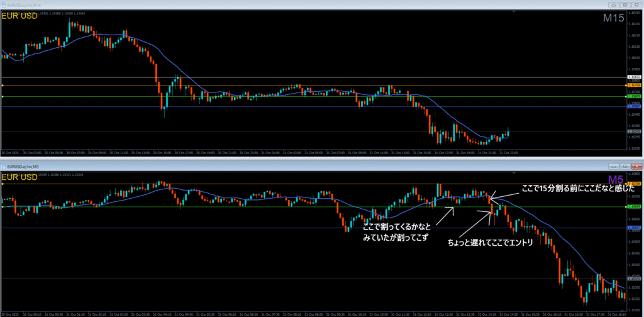Restore the M5 chart window
Screen dimensions: 644x317
[x=625, y=166]
